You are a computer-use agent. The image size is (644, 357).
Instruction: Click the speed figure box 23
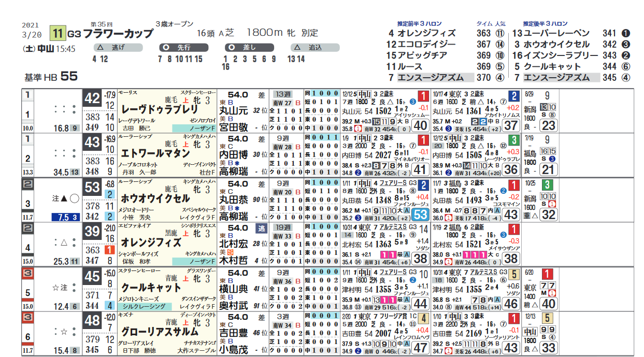pyautogui.click(x=548, y=125)
